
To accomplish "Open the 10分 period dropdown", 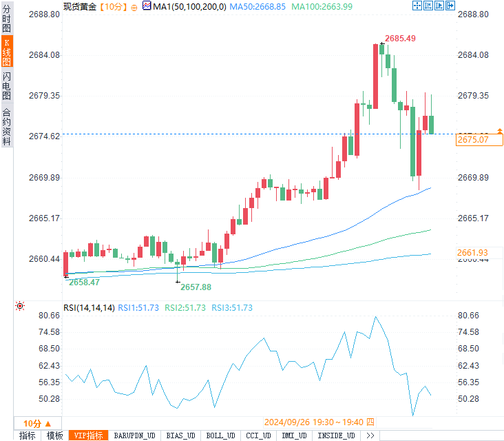I will tap(38, 423).
